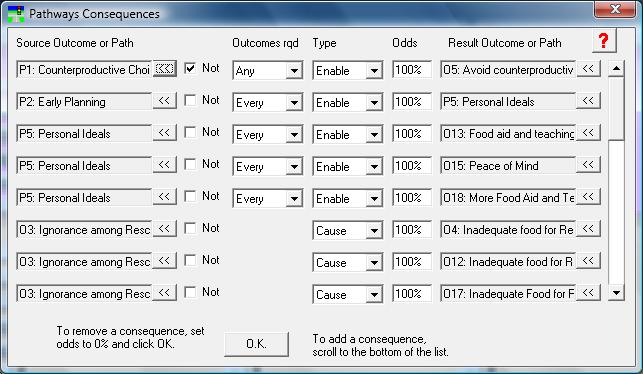Viewport: 643px width, 374px height.
Task: Click the << picker beside O13: Food aid result
Action: 588,132
